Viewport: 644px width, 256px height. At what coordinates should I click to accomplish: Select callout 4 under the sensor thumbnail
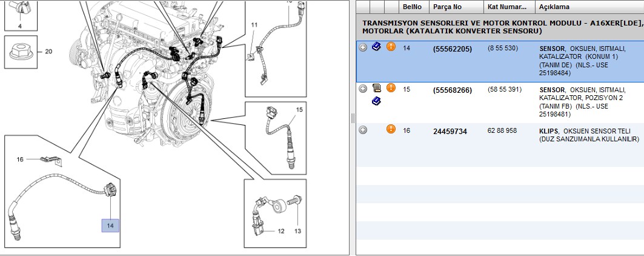pyautogui.click(x=20, y=26)
